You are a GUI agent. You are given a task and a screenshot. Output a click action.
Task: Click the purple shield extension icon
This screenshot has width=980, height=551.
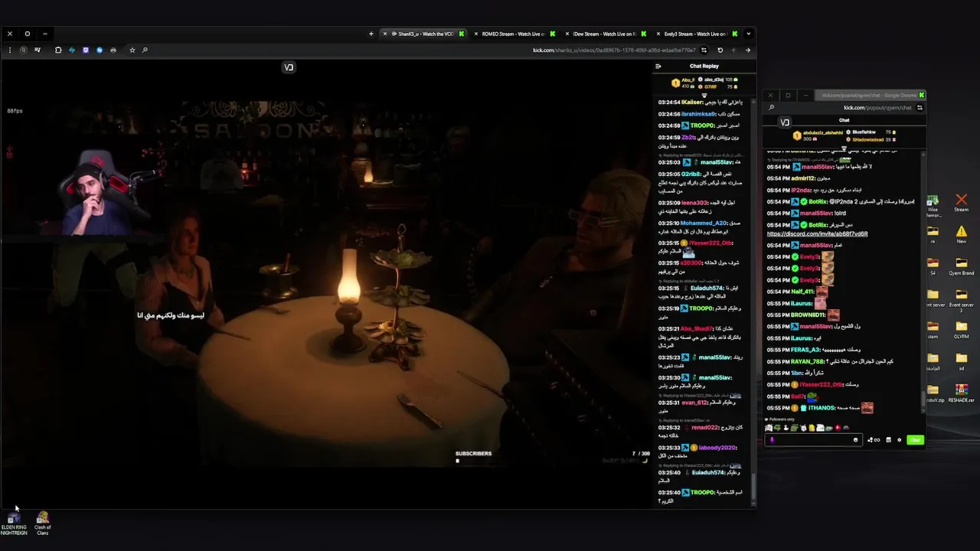coord(86,50)
